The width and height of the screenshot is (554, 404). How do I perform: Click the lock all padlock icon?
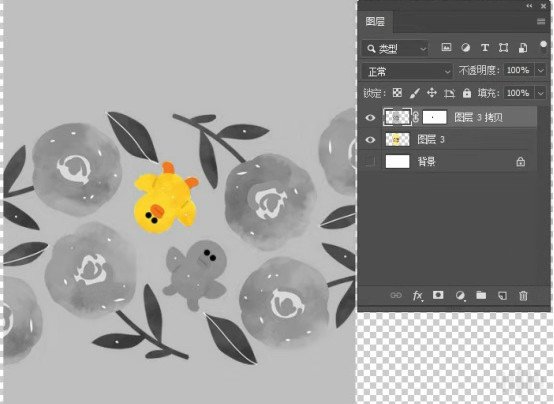pos(467,93)
